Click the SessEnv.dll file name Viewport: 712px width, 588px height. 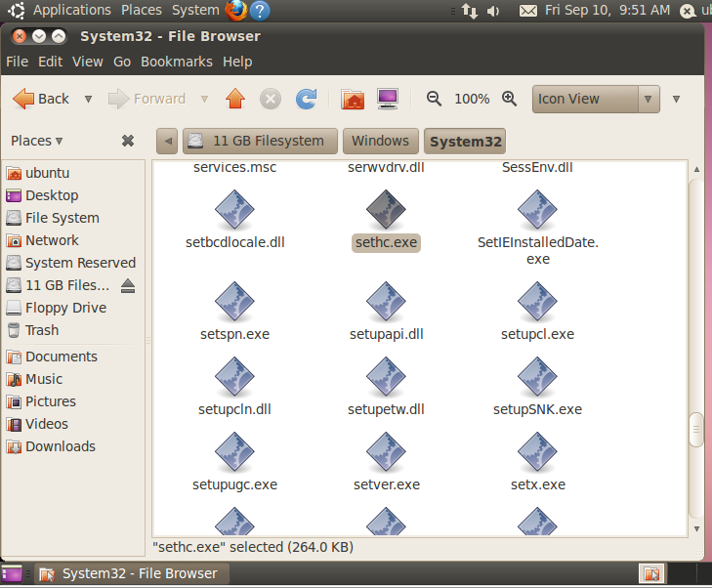point(537,168)
